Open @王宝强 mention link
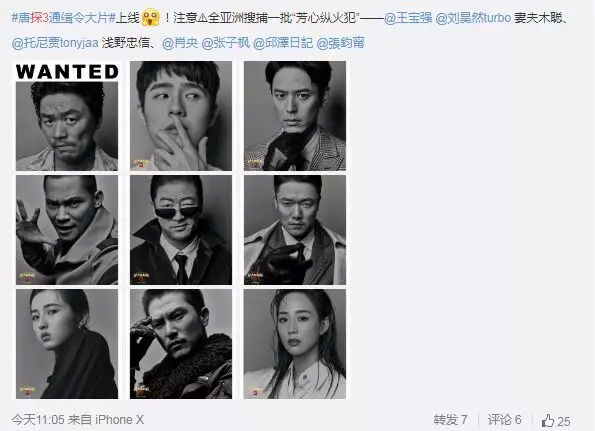Screen dimensions: 595x431 coord(408,18)
